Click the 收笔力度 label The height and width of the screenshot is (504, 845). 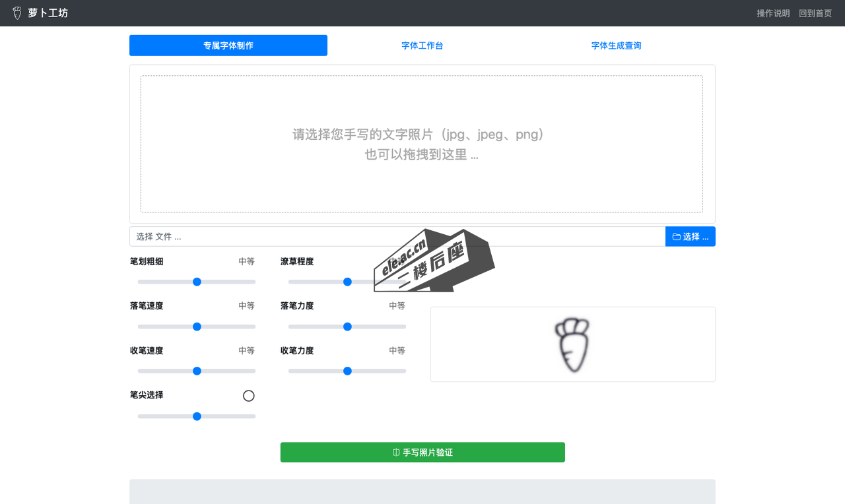point(297,351)
